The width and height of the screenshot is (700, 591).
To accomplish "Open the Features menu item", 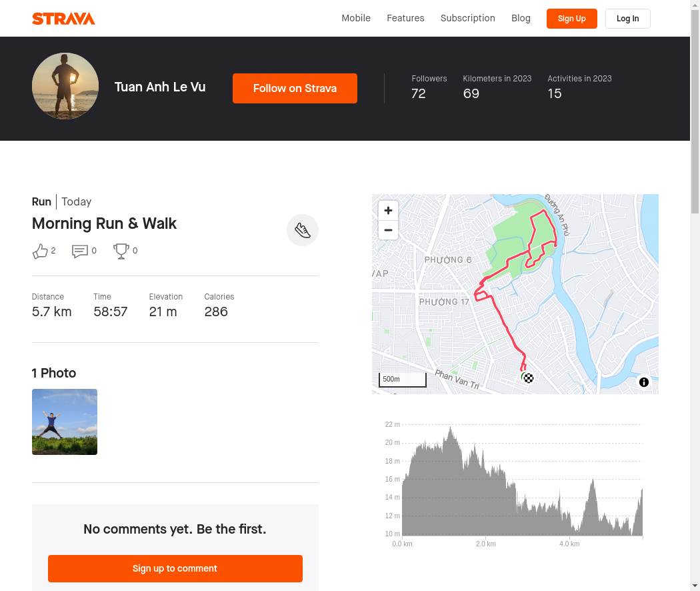I will pos(405,18).
